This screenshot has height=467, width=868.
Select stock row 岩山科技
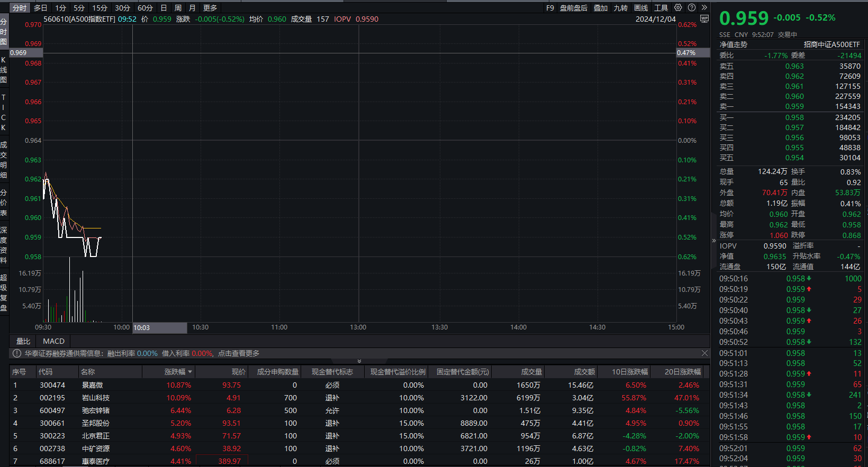pyautogui.click(x=359, y=398)
